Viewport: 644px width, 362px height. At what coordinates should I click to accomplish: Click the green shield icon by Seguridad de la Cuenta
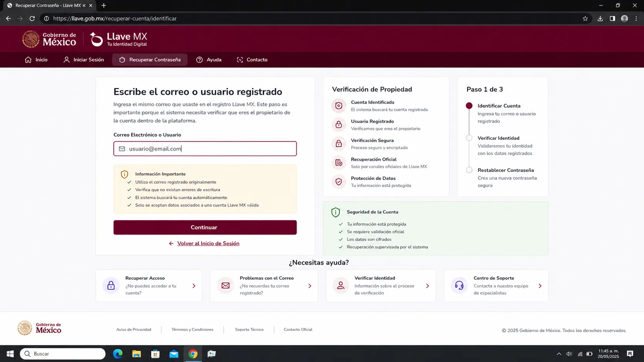335,212
